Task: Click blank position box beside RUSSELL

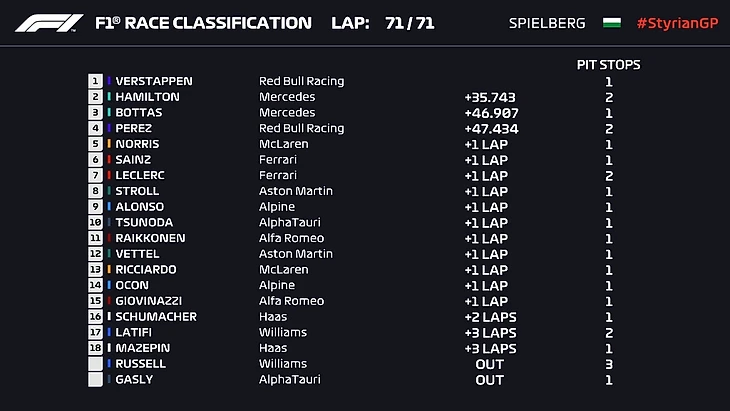Action: [x=96, y=364]
